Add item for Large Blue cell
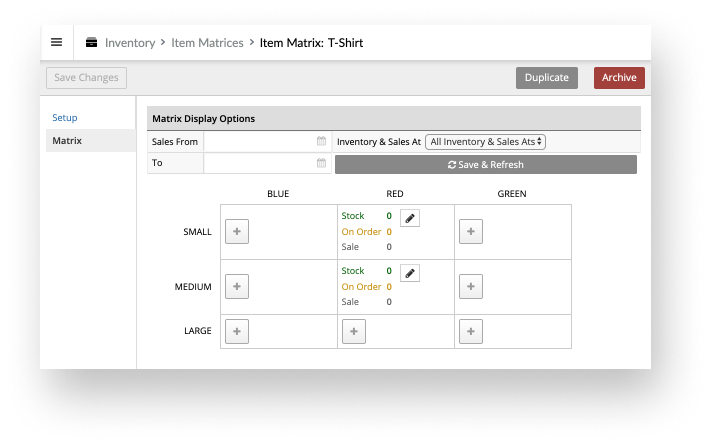This screenshot has width=711, height=444. point(237,332)
